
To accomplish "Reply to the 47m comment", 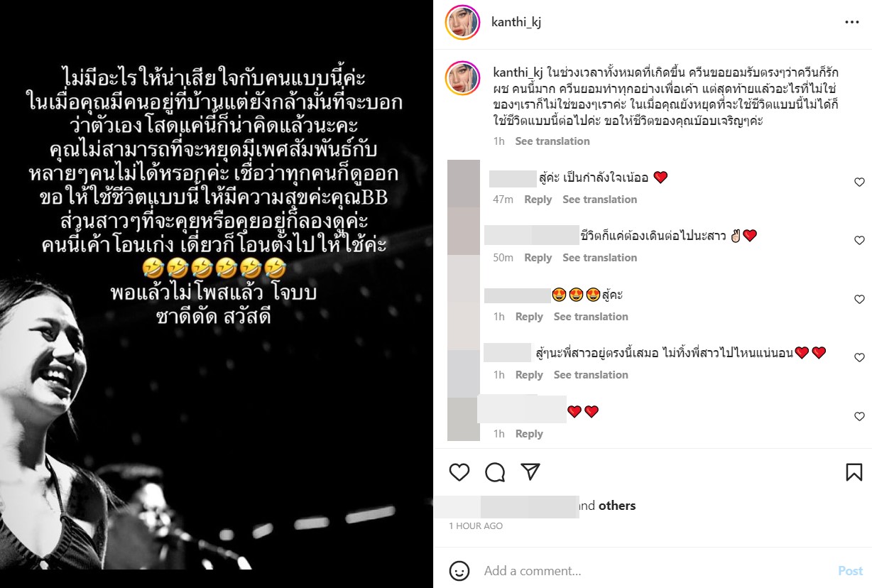I will click(x=538, y=200).
